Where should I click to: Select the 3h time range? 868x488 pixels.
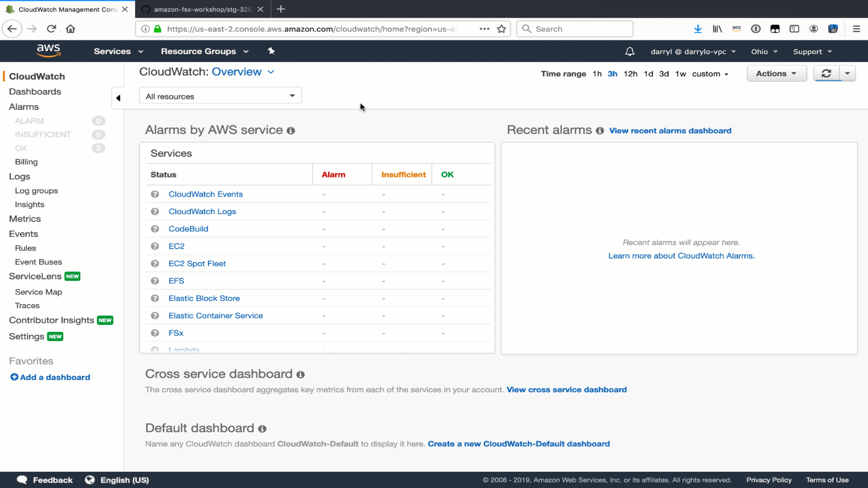[612, 74]
